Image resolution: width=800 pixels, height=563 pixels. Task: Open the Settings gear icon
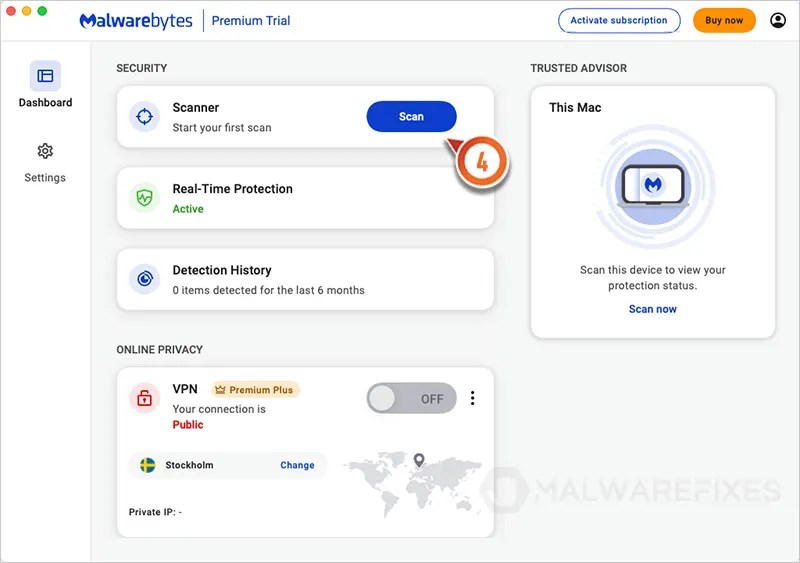(45, 151)
